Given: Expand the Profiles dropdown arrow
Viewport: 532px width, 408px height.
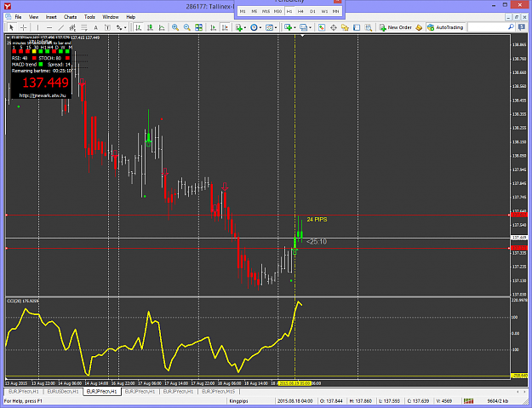Looking at the screenshot, I should coord(310,27).
